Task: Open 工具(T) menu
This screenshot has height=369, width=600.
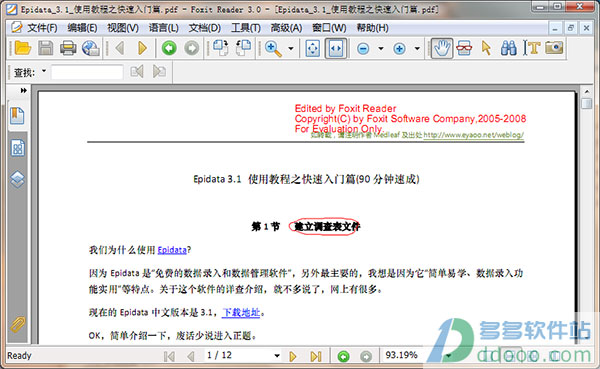Action: click(x=246, y=28)
